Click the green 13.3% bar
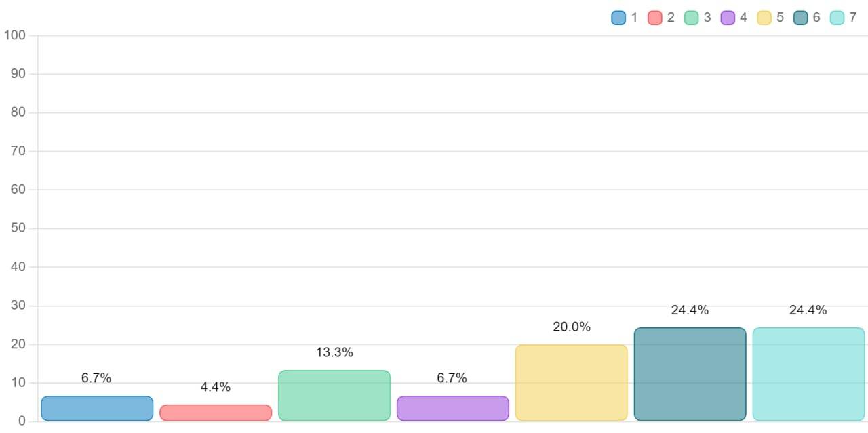This screenshot has width=868, height=433. click(334, 396)
